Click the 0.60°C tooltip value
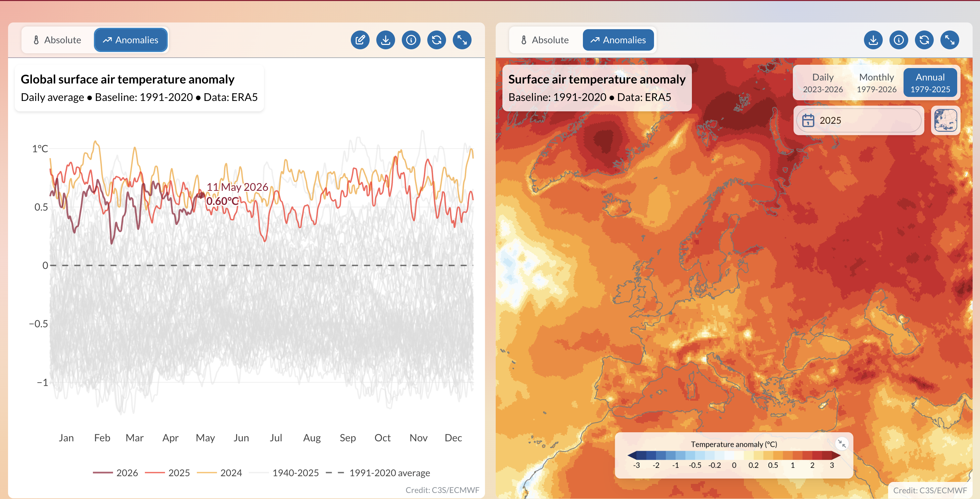The height and width of the screenshot is (499, 980). pos(223,201)
